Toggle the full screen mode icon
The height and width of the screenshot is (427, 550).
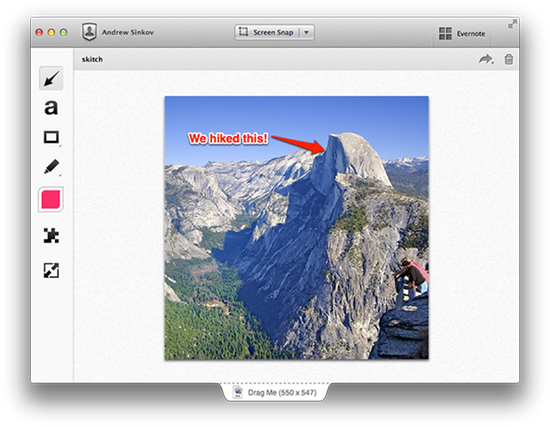(512, 24)
